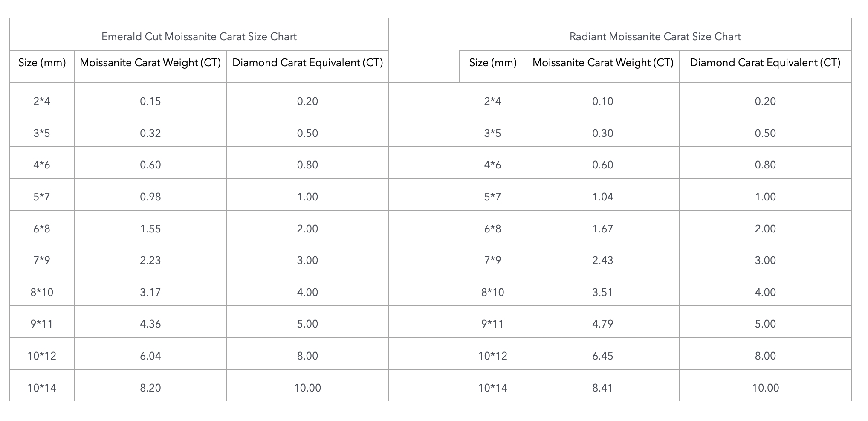
Task: Click the Emerald Cut Moissanite Carat Size Chart title
Action: pos(199,37)
